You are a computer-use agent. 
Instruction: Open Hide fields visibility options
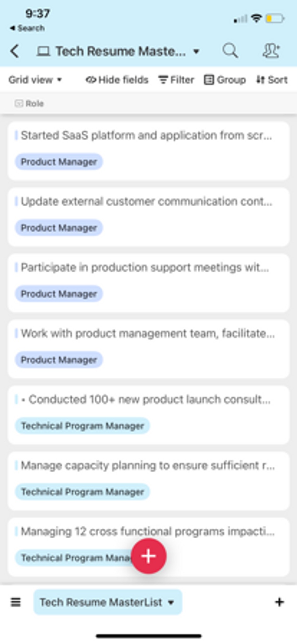click(x=117, y=80)
